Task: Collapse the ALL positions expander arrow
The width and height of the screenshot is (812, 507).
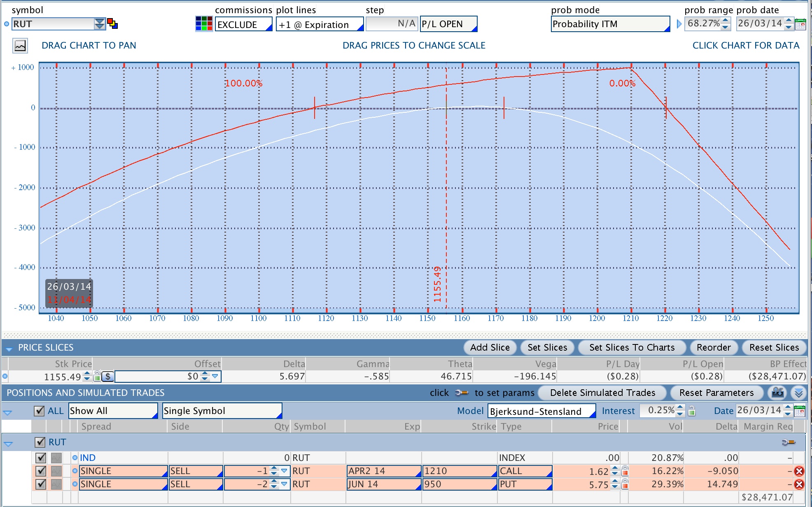Action: tap(8, 412)
